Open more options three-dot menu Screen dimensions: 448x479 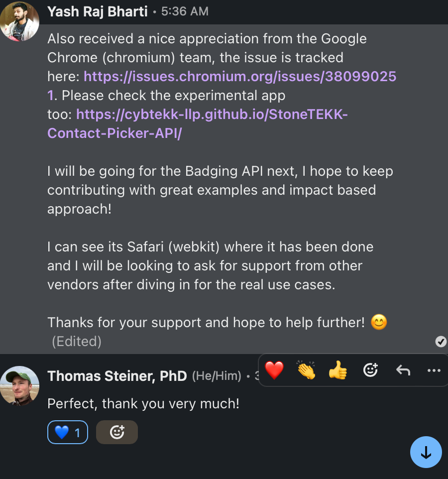434,370
